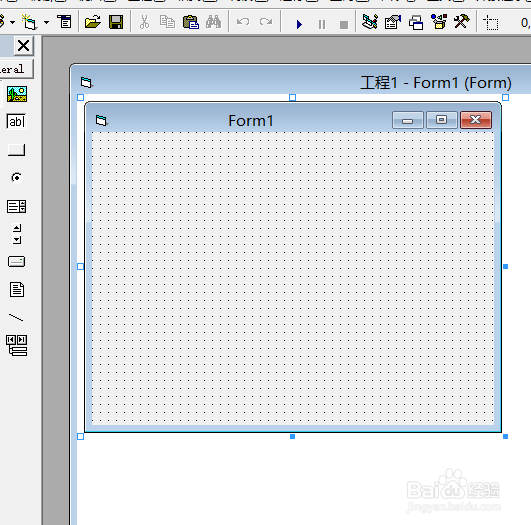The image size is (531, 525).
Task: Select the DriveListBox control in Toolbox
Action: click(16, 261)
